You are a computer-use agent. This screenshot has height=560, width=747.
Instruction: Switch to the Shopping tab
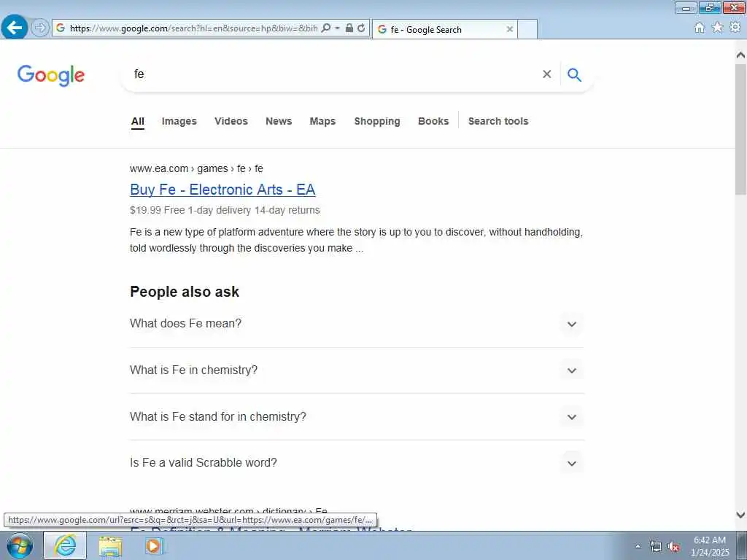(377, 122)
